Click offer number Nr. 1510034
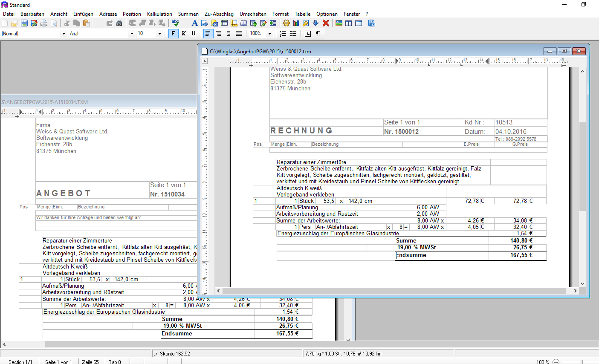This screenshot has width=599, height=364. [167, 194]
